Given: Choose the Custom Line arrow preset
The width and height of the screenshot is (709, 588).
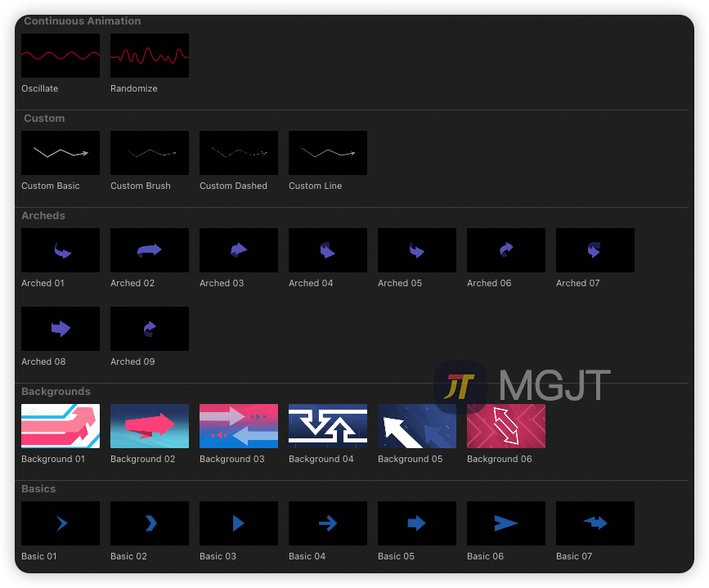Looking at the screenshot, I should [x=328, y=153].
